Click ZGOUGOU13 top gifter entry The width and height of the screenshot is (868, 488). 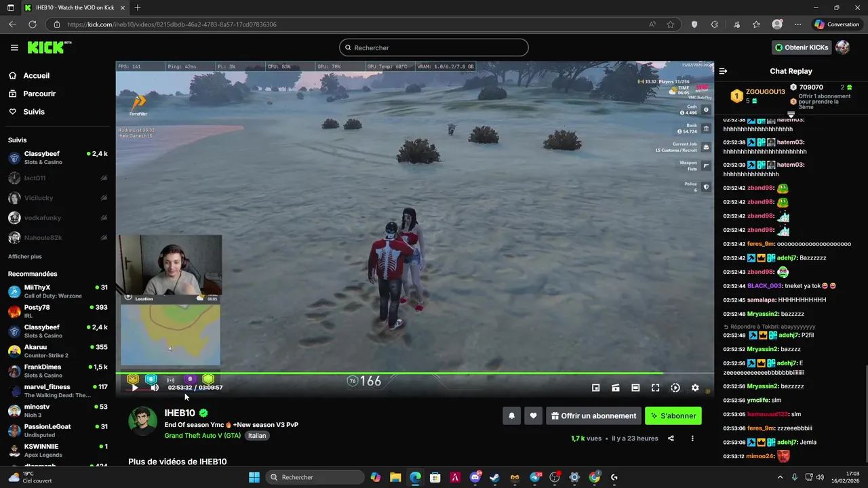click(756, 96)
